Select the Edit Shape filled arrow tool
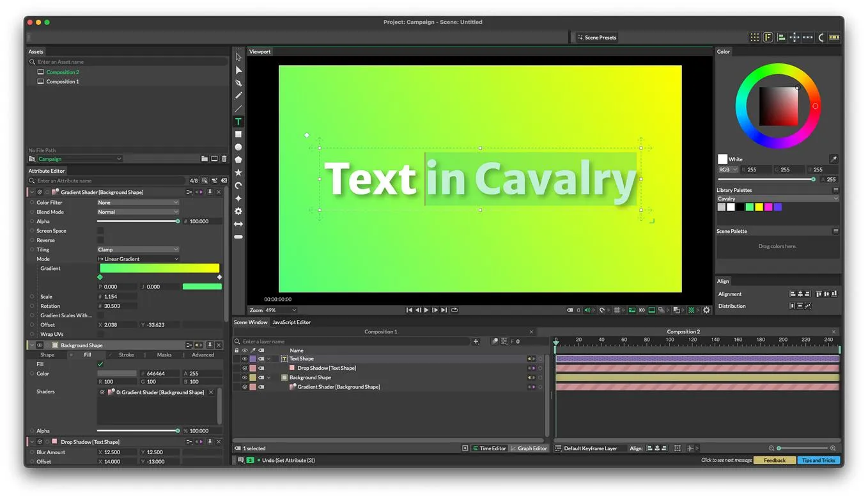Viewport: 868px width, 499px height. [x=238, y=70]
